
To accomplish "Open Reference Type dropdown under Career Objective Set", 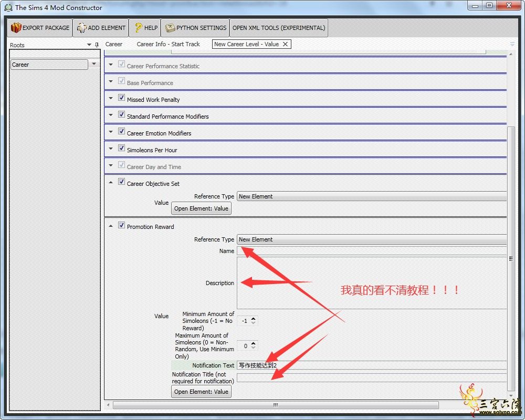I will pyautogui.click(x=372, y=196).
